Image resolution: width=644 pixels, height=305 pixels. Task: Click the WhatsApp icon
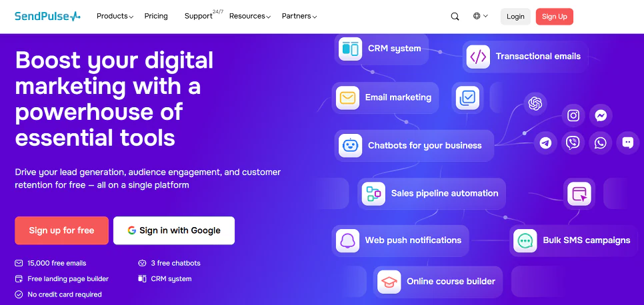pyautogui.click(x=601, y=143)
